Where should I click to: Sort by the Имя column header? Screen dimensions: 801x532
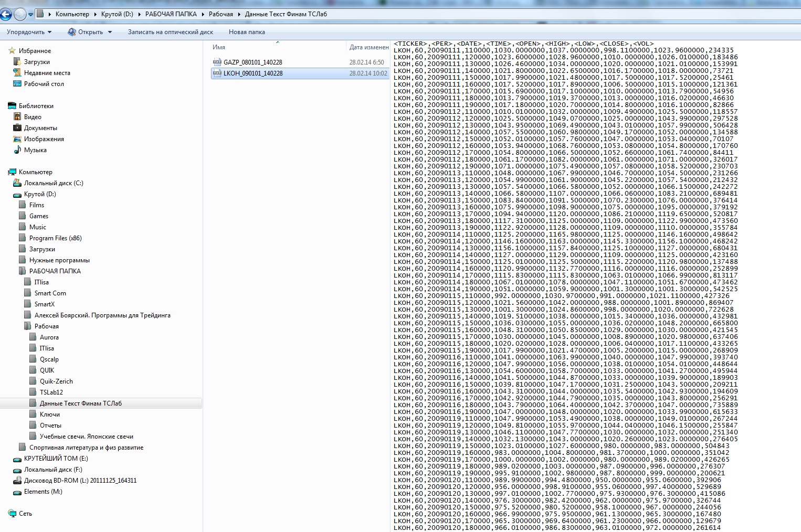(219, 47)
